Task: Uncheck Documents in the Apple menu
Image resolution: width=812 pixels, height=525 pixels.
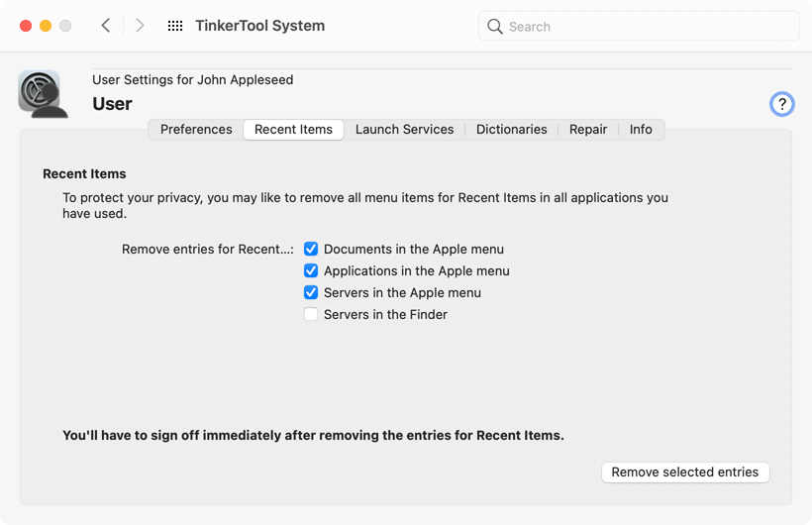Action: 311,250
